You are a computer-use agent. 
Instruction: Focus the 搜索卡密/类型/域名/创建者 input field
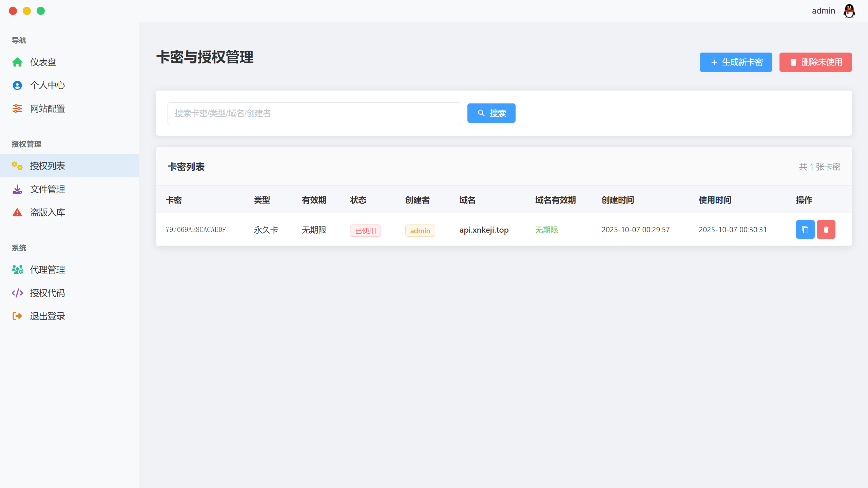(313, 113)
